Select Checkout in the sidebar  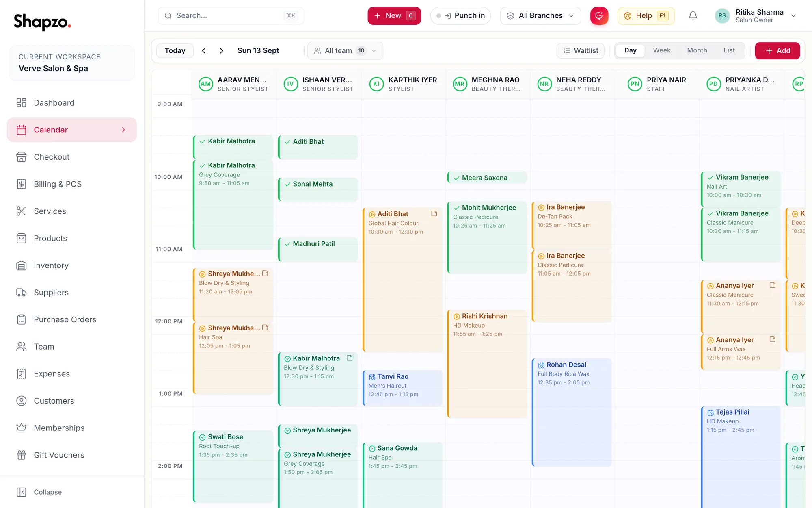point(72,157)
